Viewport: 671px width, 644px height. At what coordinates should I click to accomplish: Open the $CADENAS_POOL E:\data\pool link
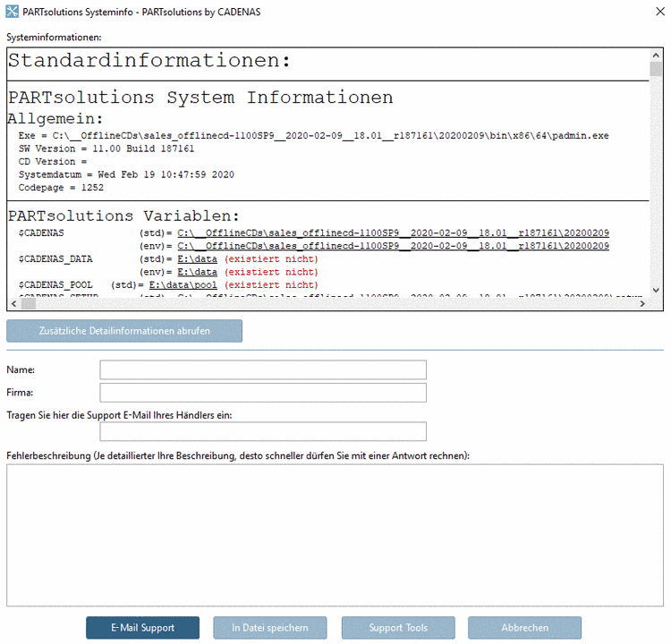click(x=183, y=284)
